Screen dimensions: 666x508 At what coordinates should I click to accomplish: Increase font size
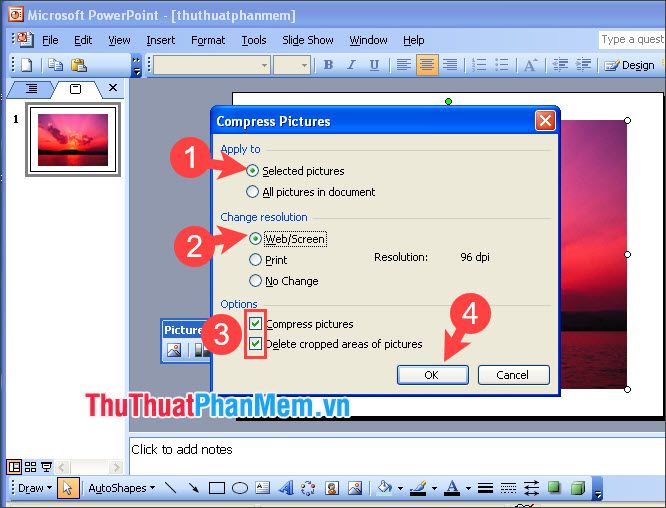click(x=531, y=65)
